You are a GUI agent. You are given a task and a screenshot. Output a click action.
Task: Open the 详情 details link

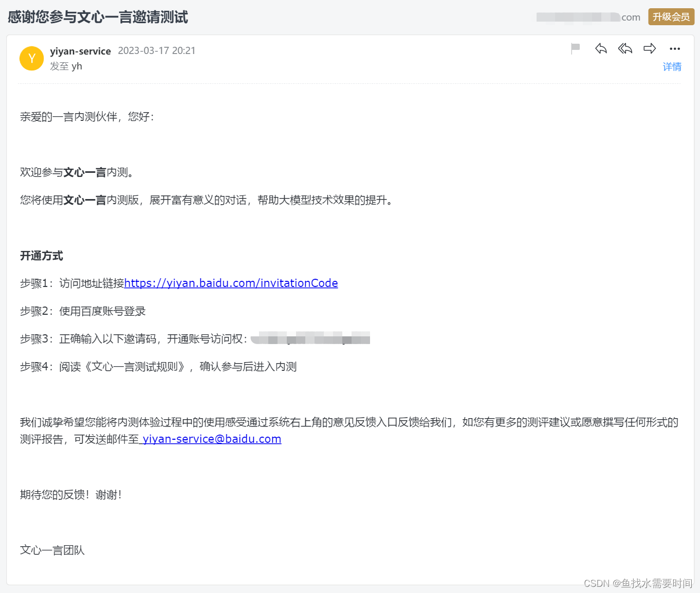[672, 67]
